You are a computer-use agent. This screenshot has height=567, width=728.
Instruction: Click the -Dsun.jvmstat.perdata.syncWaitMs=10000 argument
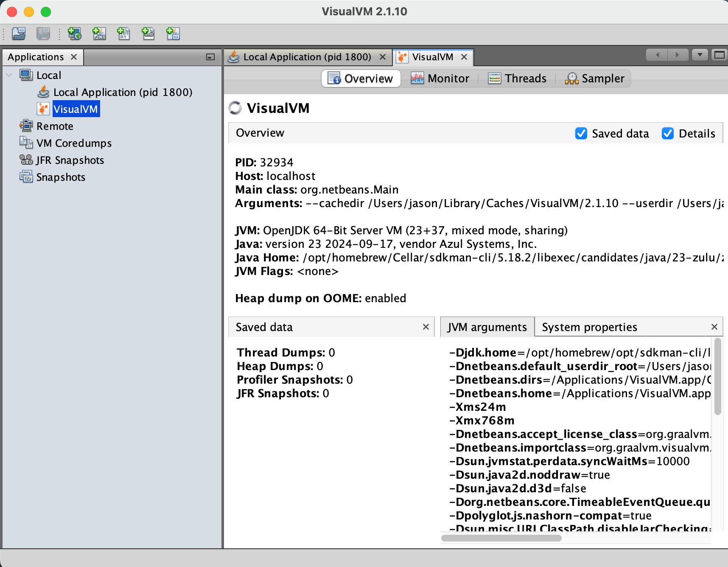click(569, 461)
